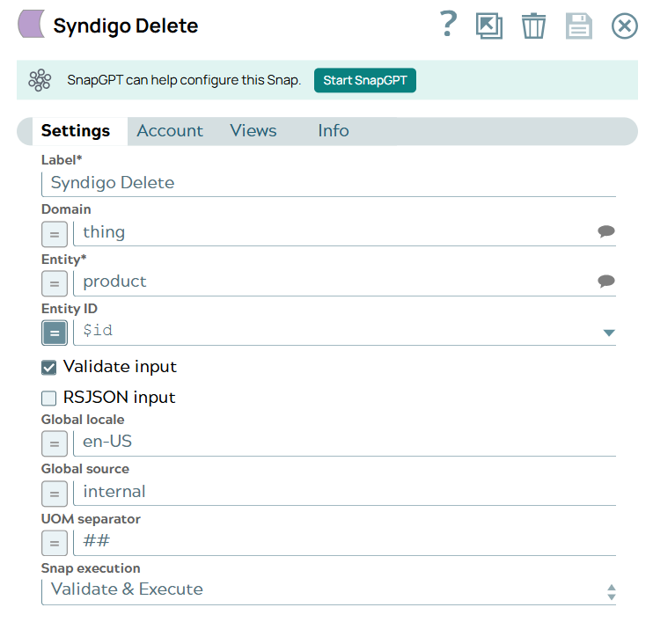
Task: Close the Syndigo Delete settings dialog
Action: tap(624, 26)
